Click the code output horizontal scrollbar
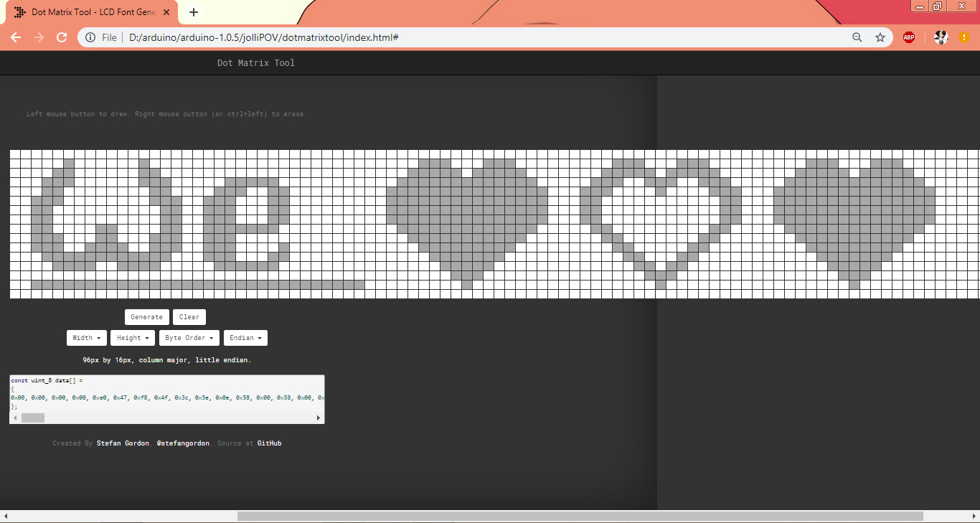This screenshot has height=523, width=980. (32, 417)
